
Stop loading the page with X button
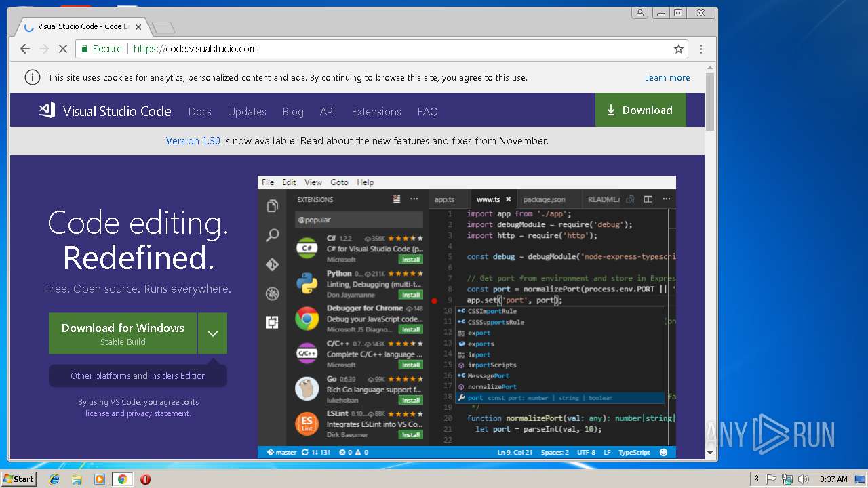tap(62, 49)
